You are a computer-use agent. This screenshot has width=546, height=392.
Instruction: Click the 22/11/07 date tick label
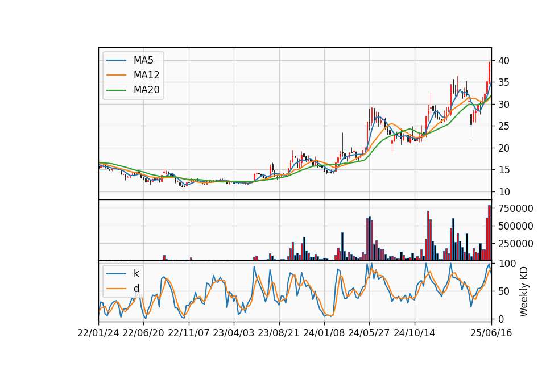coord(188,333)
